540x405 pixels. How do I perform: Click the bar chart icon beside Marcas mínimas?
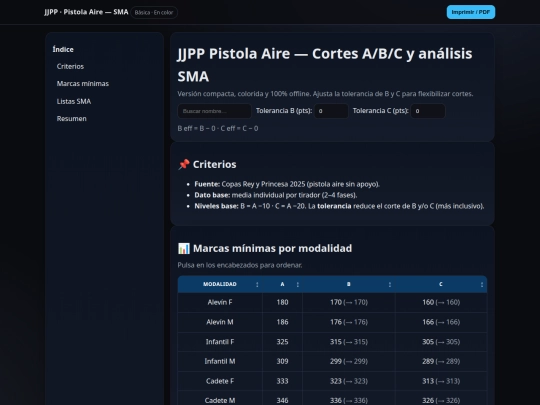point(184,248)
